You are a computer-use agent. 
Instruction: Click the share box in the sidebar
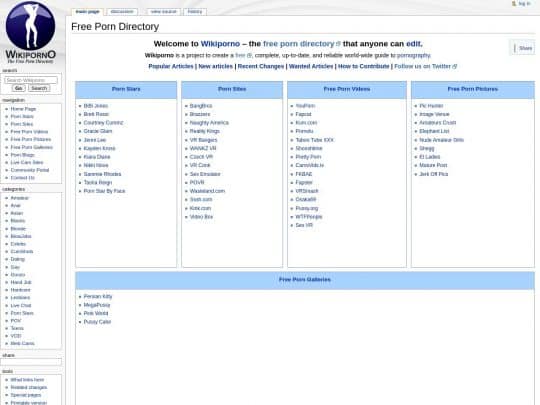pyautogui.click(x=31, y=362)
